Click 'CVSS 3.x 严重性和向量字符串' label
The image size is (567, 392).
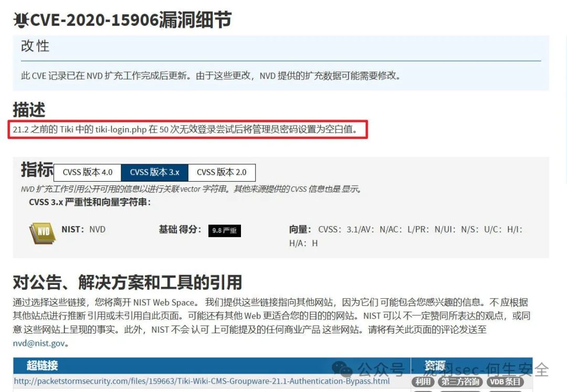tap(90, 202)
